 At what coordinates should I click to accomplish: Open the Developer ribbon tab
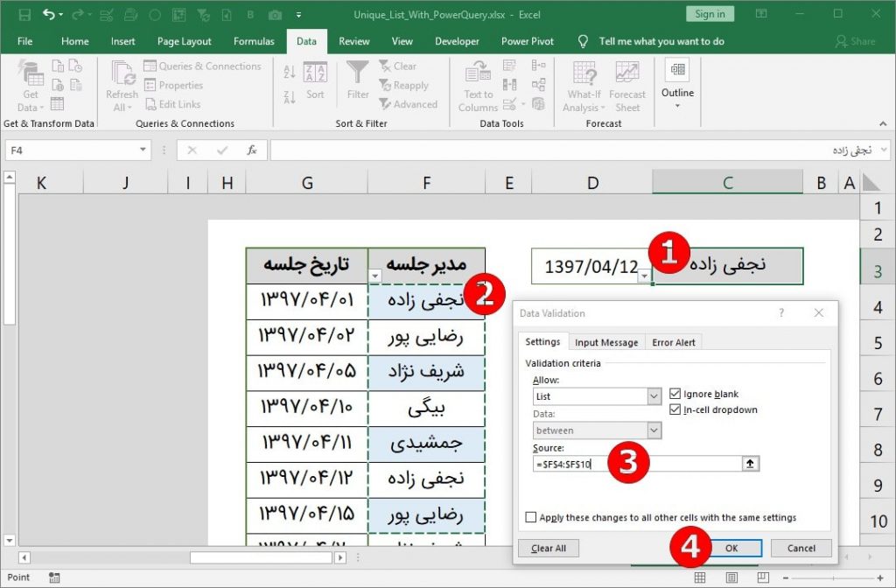457,41
